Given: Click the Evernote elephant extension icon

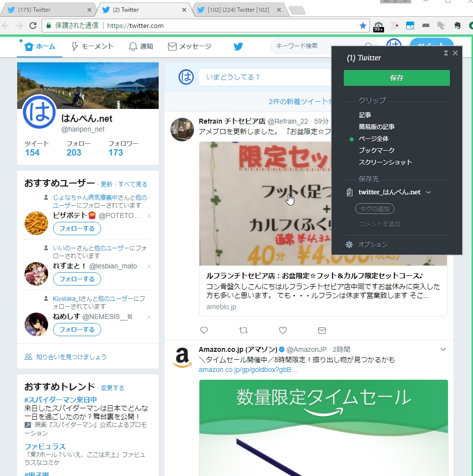Looking at the screenshot, I should coord(457,26).
